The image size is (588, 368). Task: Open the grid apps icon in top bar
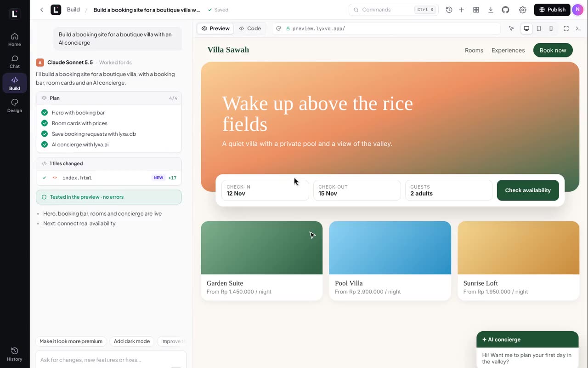pos(476,10)
